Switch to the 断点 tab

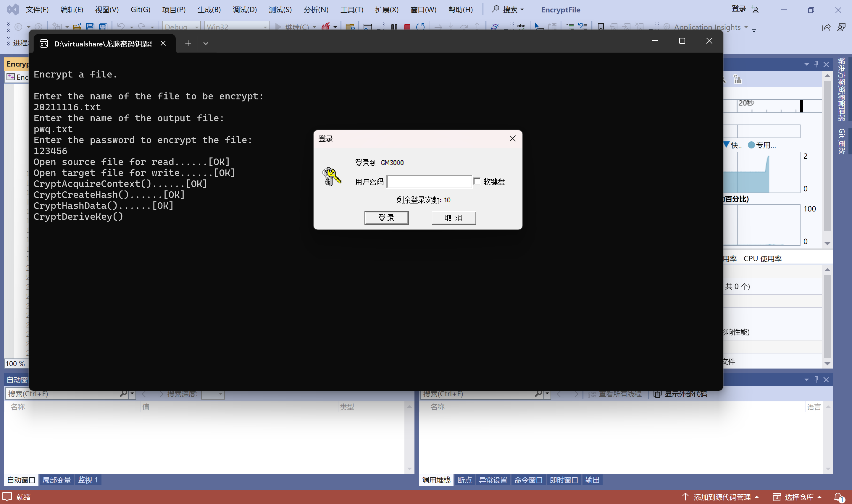pos(464,480)
